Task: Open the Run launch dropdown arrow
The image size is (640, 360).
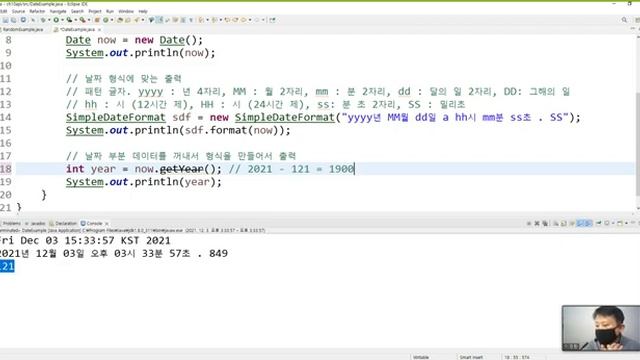Action: coord(62,20)
